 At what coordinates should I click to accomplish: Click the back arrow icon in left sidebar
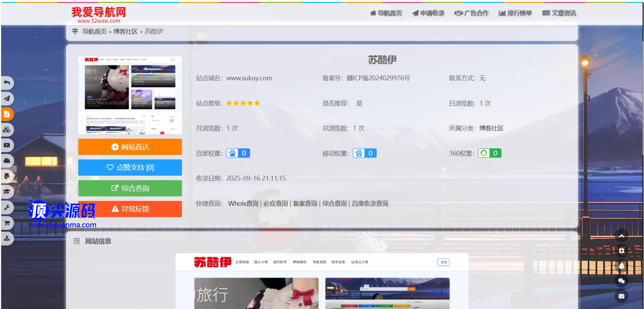coord(7,83)
